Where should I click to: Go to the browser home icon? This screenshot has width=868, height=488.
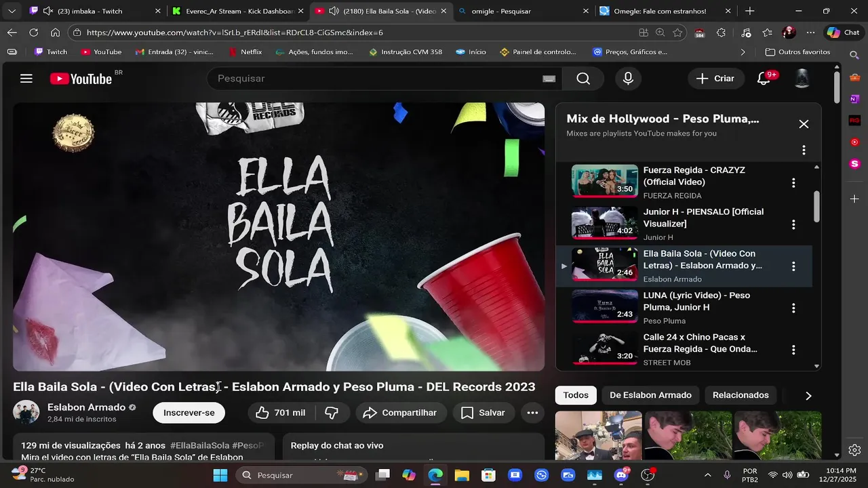click(x=55, y=33)
